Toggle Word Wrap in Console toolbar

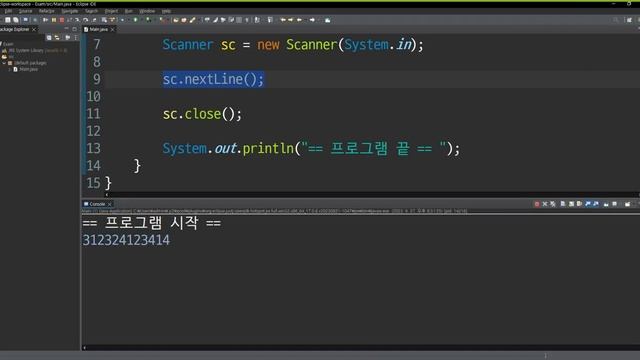tap(579, 204)
